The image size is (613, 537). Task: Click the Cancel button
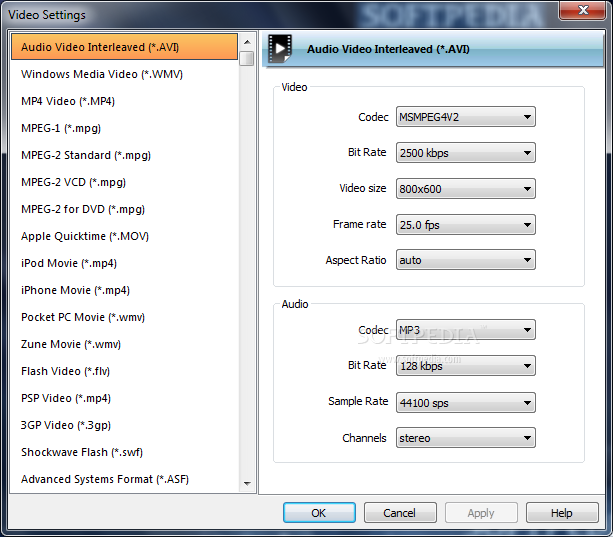point(400,512)
